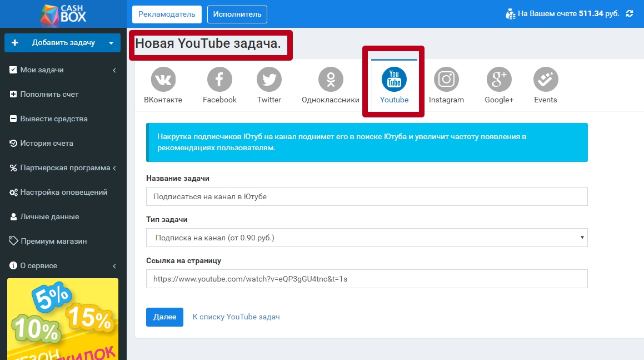644x360 pixels.
Task: Refresh account balance with the reload icon
Action: pyautogui.click(x=630, y=13)
